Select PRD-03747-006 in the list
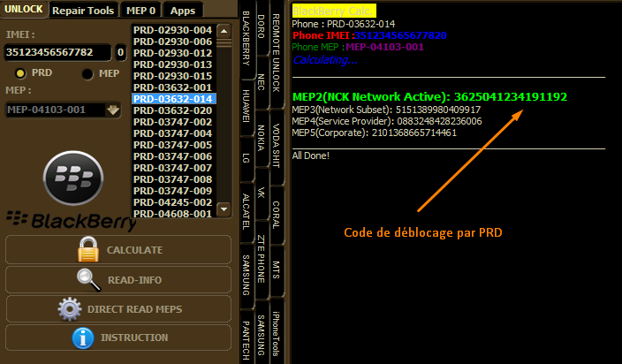Image resolution: width=622 pixels, height=364 pixels. (173, 156)
